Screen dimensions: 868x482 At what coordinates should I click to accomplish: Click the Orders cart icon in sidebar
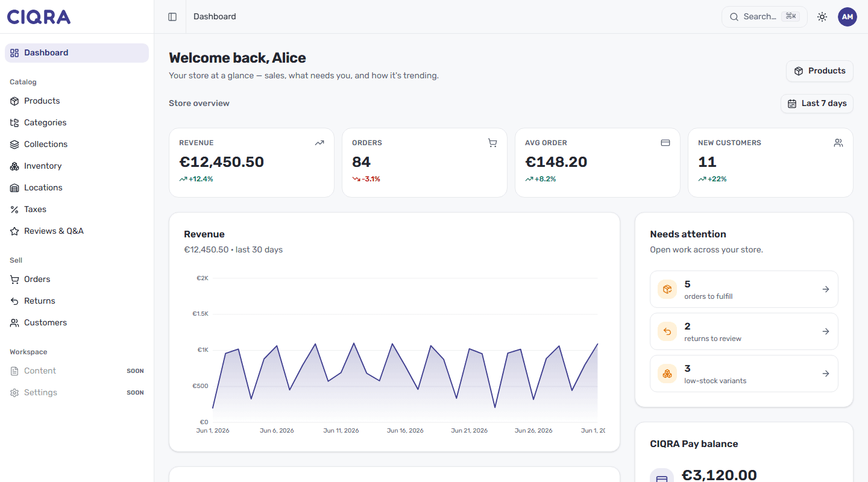coord(14,280)
